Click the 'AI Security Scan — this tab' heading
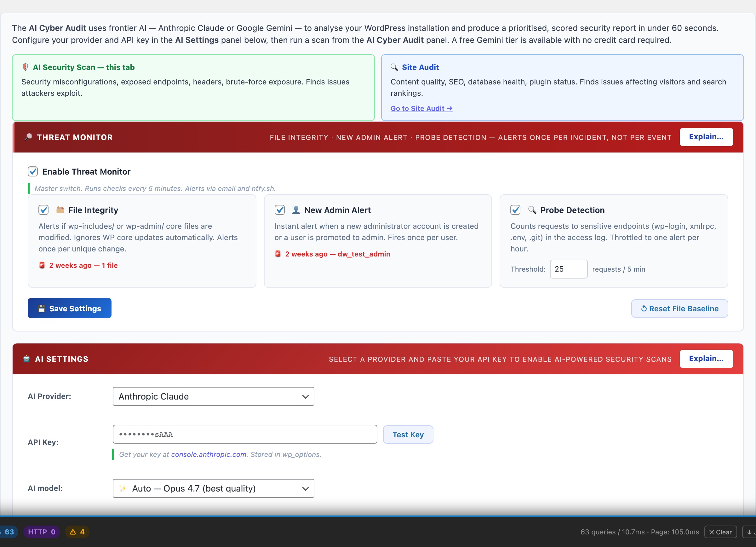Image resolution: width=756 pixels, height=547 pixels. pos(84,67)
